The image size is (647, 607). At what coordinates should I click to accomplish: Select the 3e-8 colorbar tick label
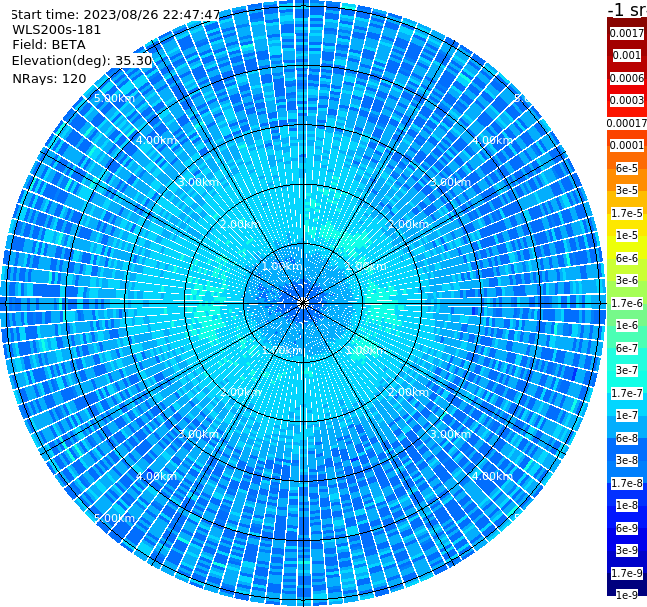tap(627, 460)
